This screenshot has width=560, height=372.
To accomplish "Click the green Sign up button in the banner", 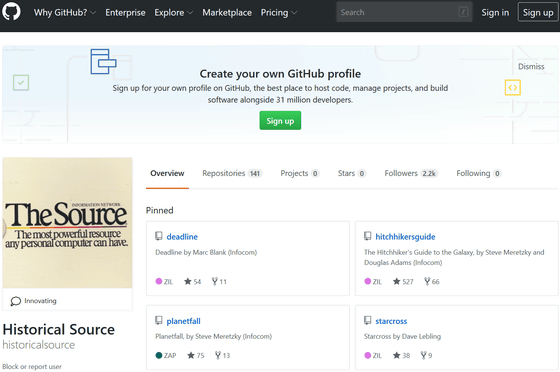I will coord(280,121).
